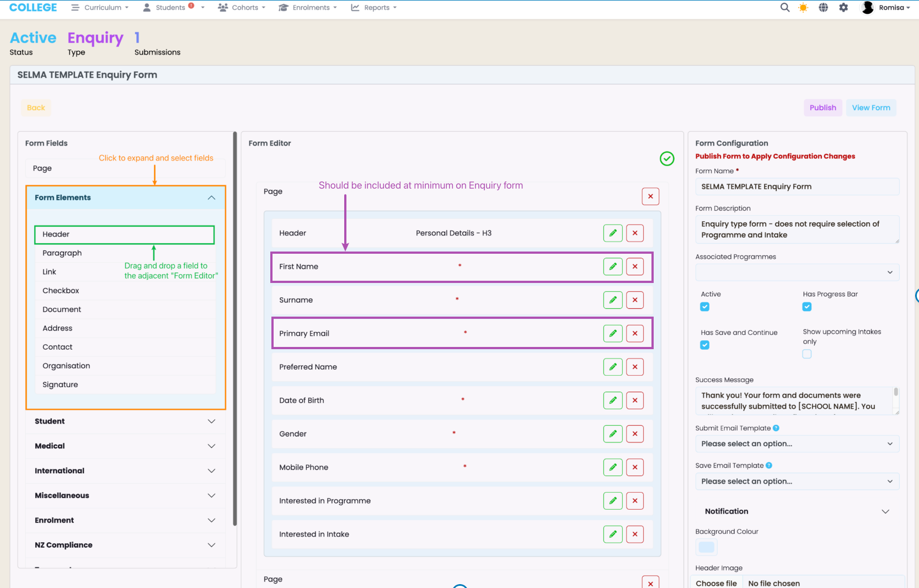Open the search magnifier in top bar
This screenshot has height=588, width=919.
coord(784,8)
